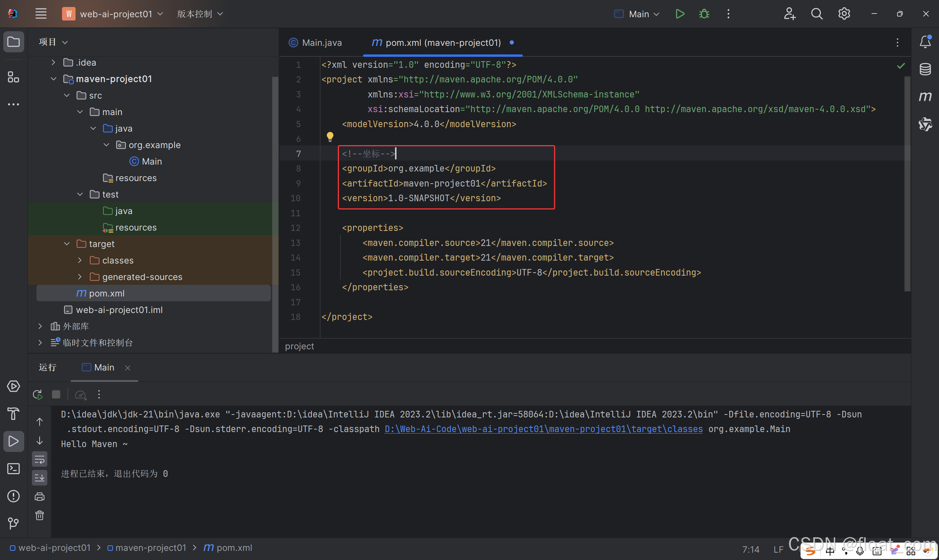939x560 pixels.
Task: Open the Maven tool window icon
Action: click(925, 97)
